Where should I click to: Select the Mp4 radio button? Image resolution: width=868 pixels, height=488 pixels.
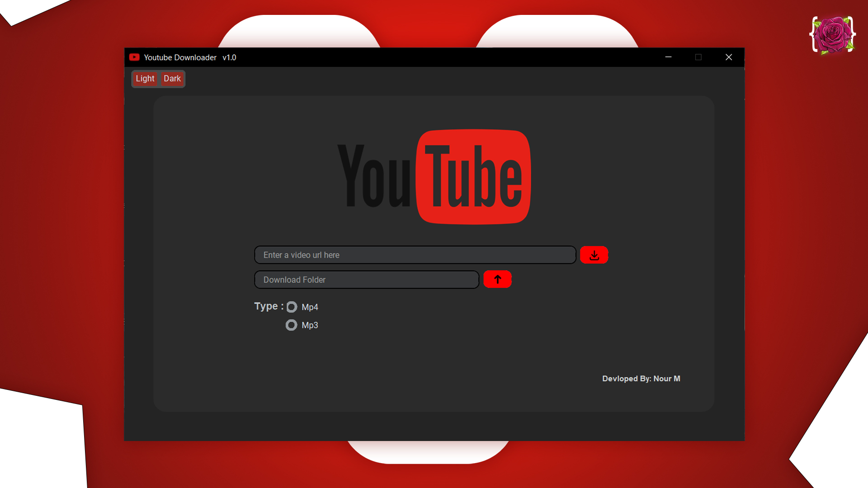292,307
